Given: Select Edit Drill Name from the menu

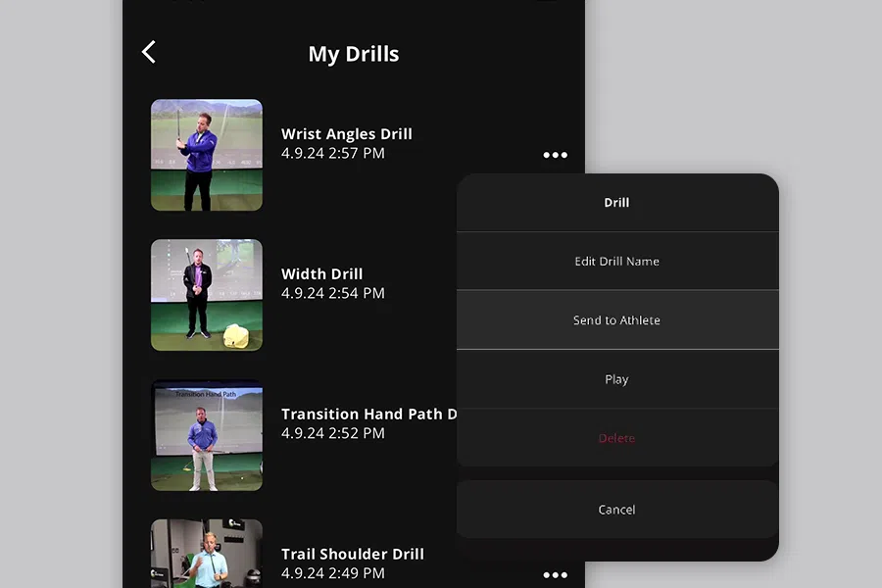Looking at the screenshot, I should pos(616,261).
